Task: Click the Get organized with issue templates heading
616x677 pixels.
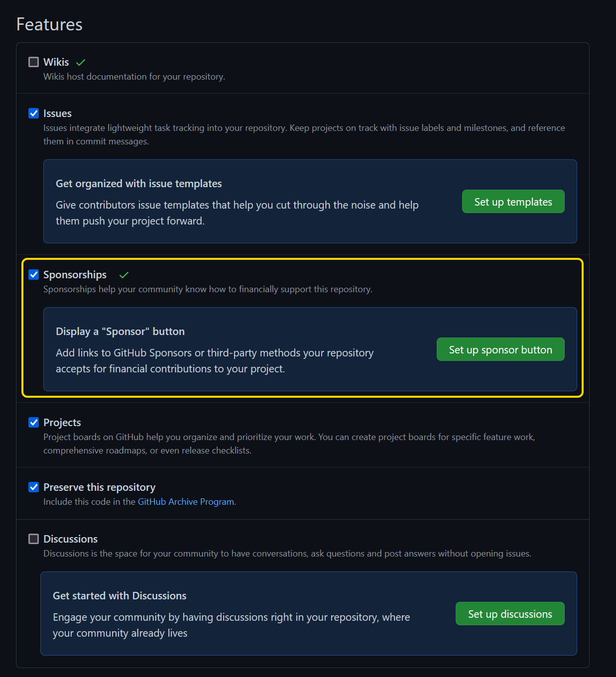Action: [138, 183]
